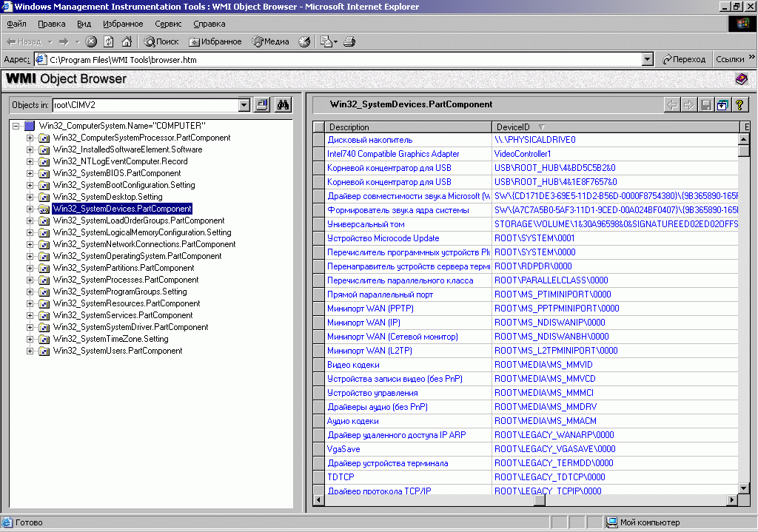Screen dimensions: 758x532
Task: Click the TDTCP description cell
Action: 408,477
